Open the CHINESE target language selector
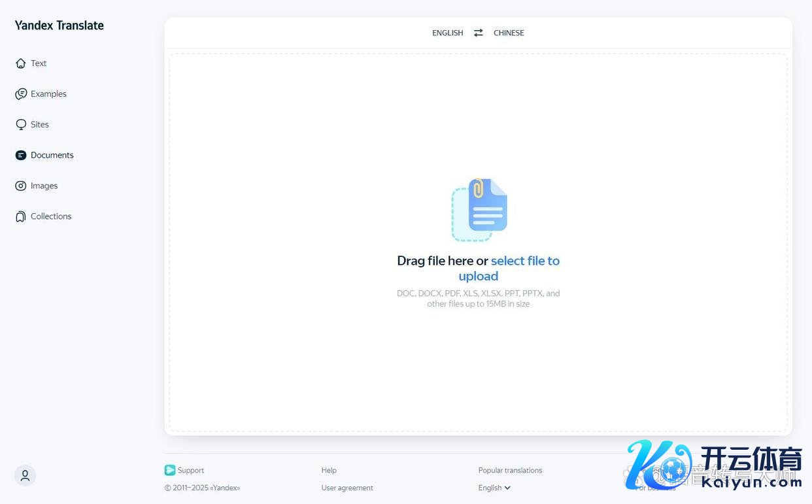812x504 pixels. click(x=509, y=33)
